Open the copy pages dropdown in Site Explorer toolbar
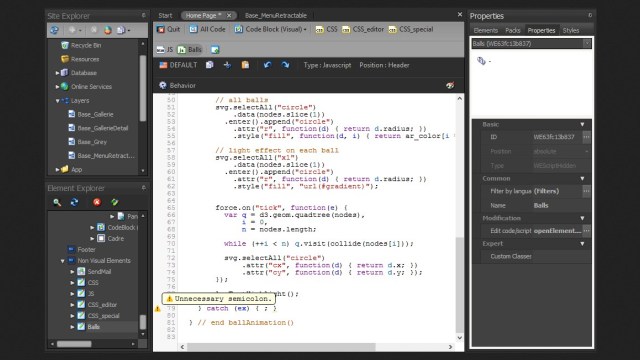The height and width of the screenshot is (360, 640). tap(123, 30)
